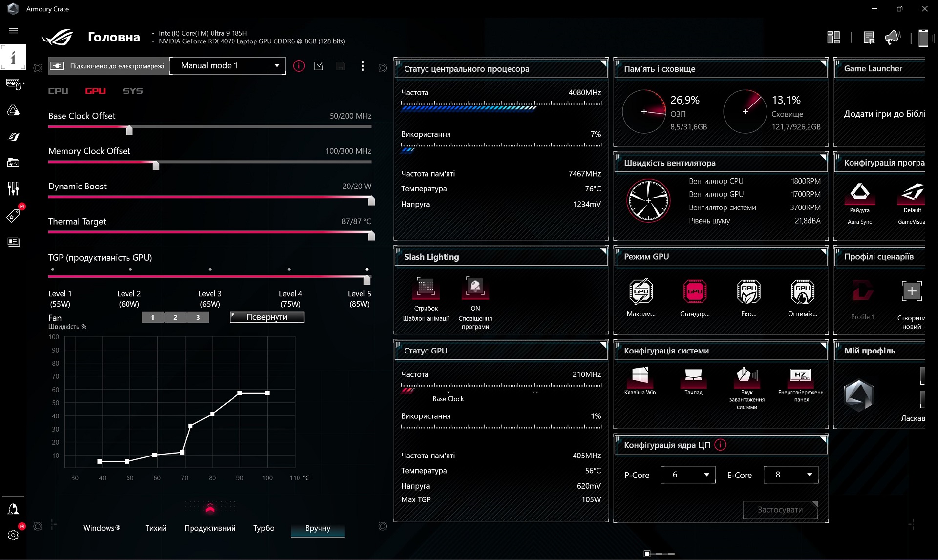Click the Застосувати button
938x560 pixels.
click(780, 510)
